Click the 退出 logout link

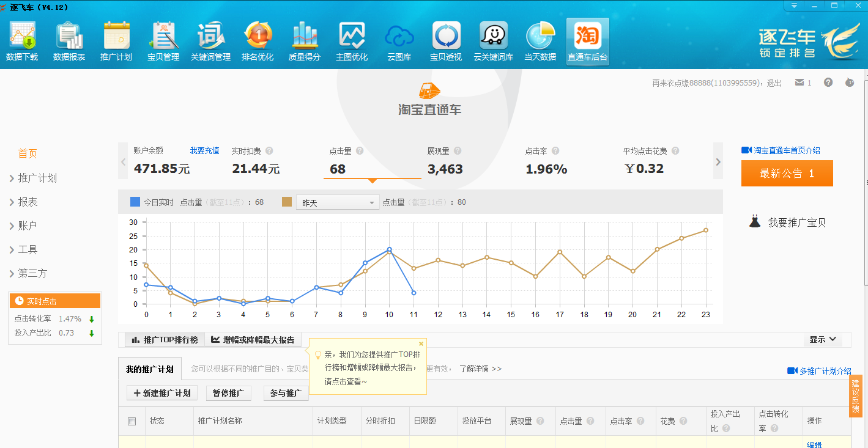[774, 83]
